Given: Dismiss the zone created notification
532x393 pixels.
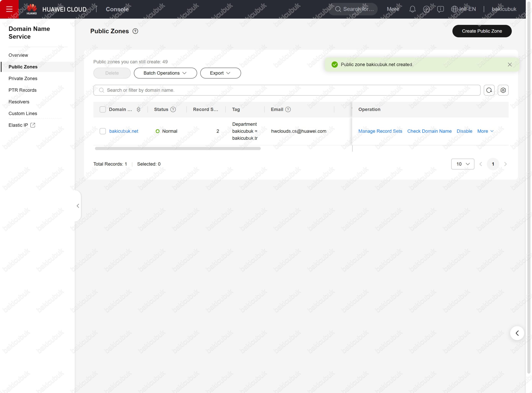Looking at the screenshot, I should point(510,65).
